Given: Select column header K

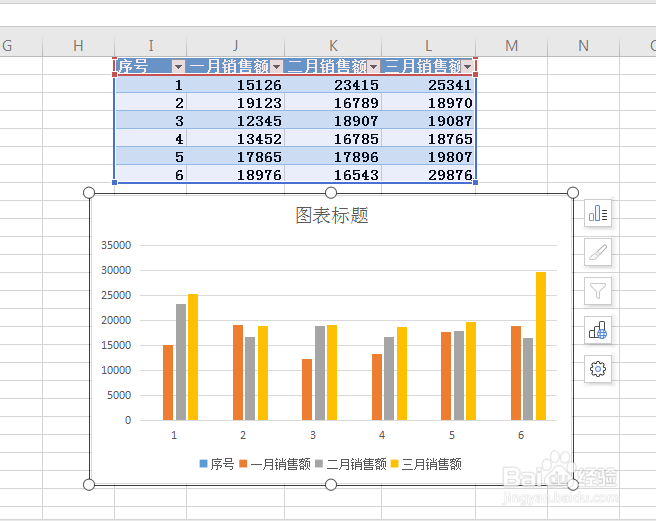Looking at the screenshot, I should point(333,45).
